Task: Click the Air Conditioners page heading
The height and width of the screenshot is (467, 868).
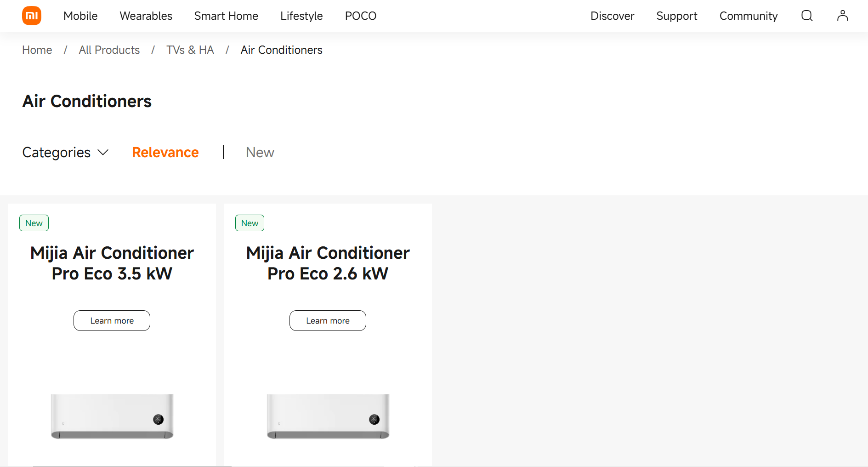Action: [87, 101]
